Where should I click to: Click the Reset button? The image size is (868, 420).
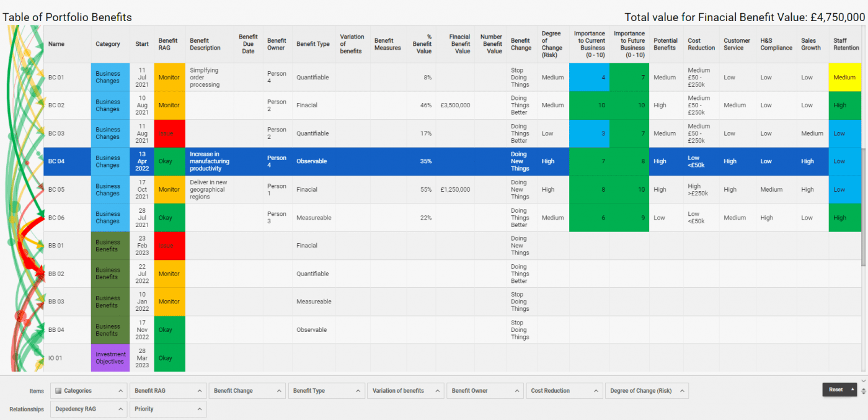point(836,390)
